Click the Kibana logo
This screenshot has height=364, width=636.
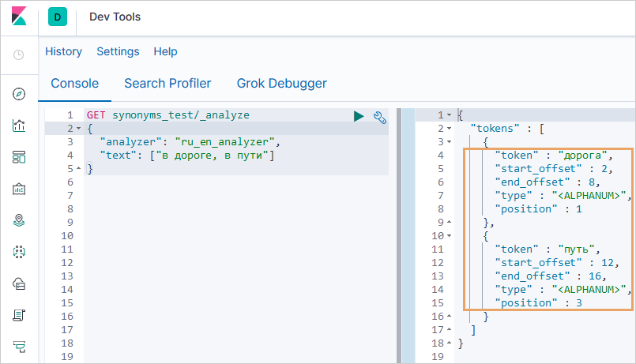[19, 17]
